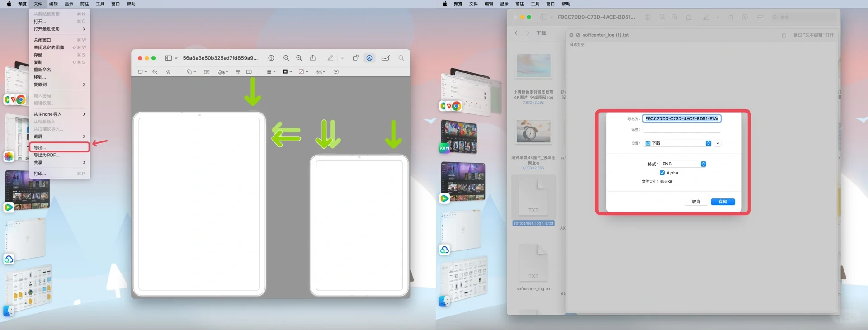Toggle the Alpha checkbox
This screenshot has height=330, width=868.
point(662,173)
